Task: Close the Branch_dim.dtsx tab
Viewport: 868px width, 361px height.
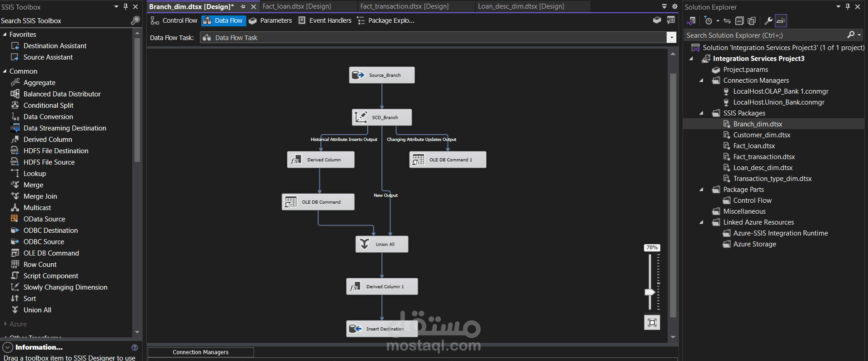Action: click(x=254, y=7)
